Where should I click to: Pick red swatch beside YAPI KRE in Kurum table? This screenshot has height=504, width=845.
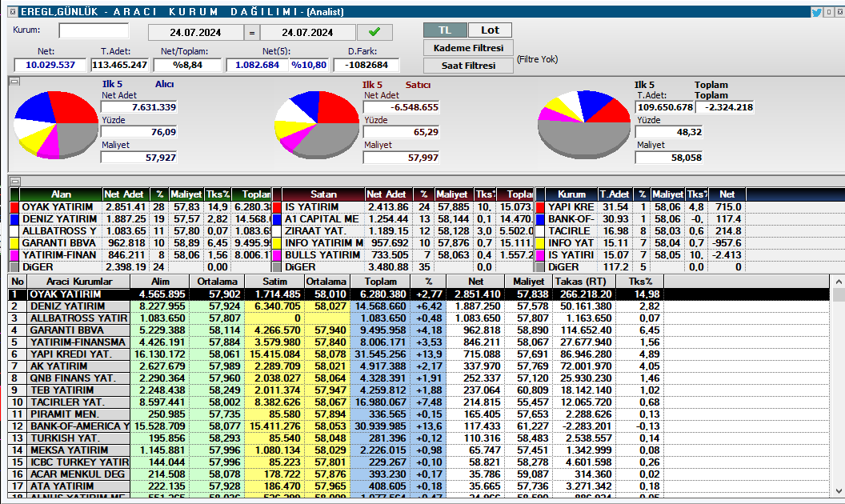click(540, 207)
